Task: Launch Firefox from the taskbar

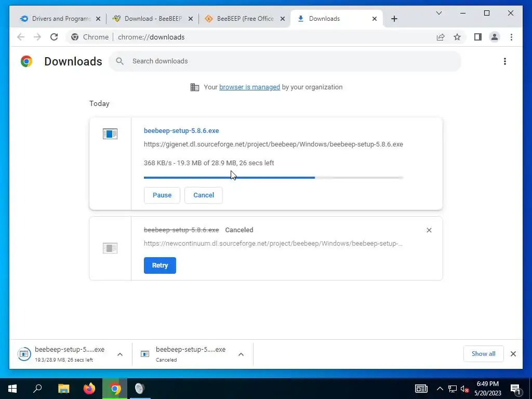Action: tap(89, 389)
